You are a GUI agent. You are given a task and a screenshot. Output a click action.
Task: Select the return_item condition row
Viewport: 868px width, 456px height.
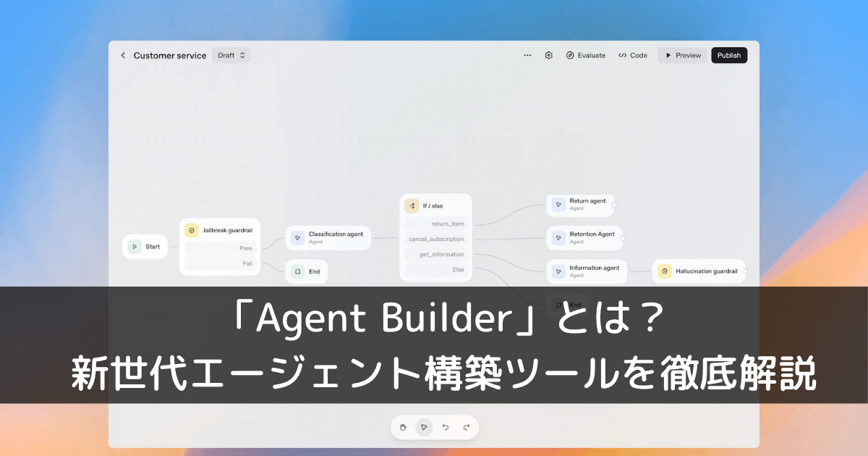pyautogui.click(x=436, y=224)
